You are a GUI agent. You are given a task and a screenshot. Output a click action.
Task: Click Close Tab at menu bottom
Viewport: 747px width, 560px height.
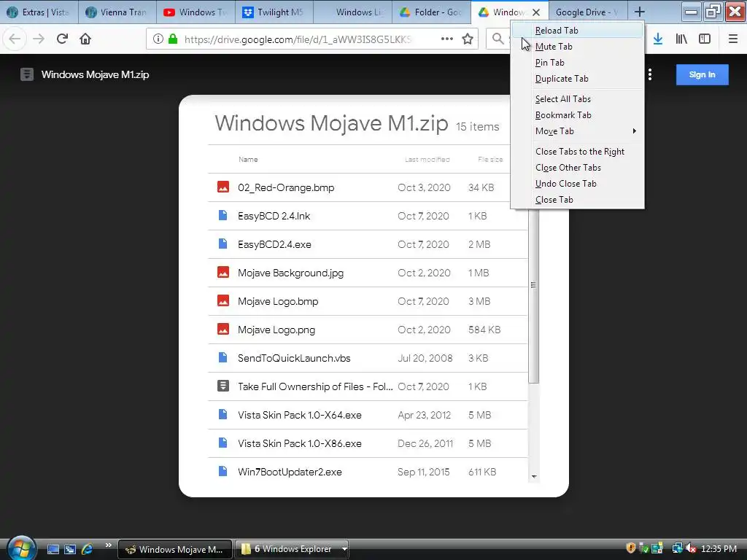[577, 200]
